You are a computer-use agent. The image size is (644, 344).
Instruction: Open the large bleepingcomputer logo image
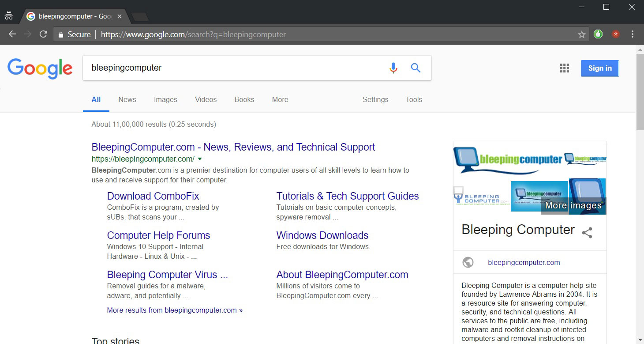(x=508, y=160)
